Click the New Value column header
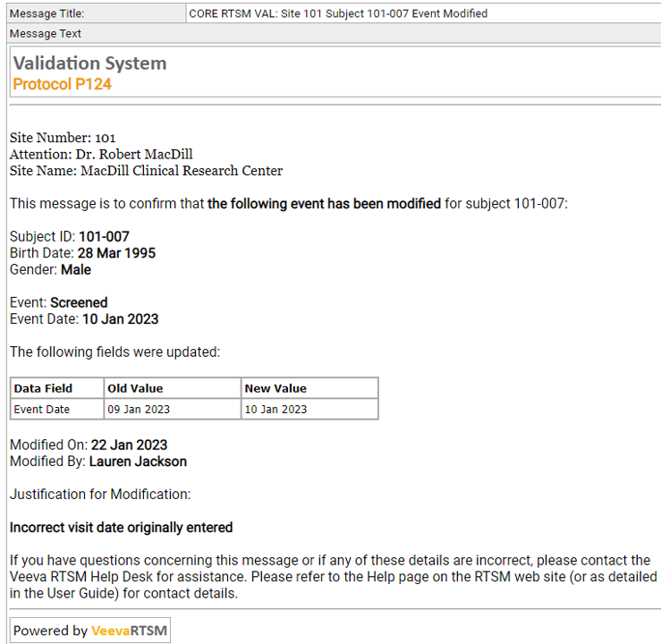The height and width of the screenshot is (644, 661). (x=276, y=388)
